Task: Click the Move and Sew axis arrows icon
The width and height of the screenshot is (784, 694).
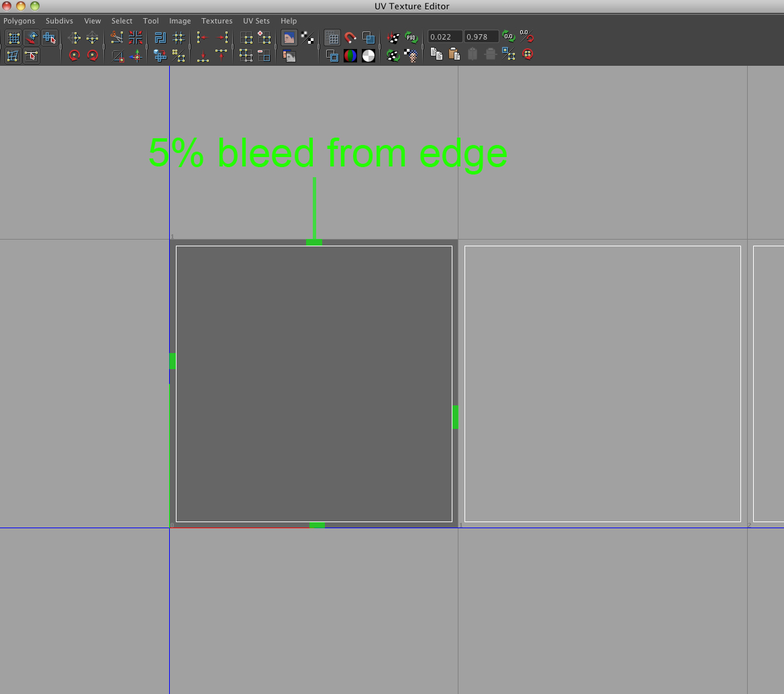Action: 136,56
